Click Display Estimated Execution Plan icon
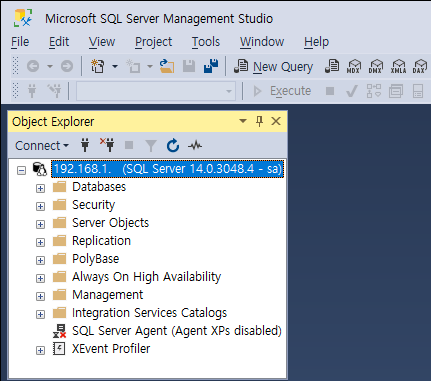This screenshot has height=381, width=431. point(374,91)
